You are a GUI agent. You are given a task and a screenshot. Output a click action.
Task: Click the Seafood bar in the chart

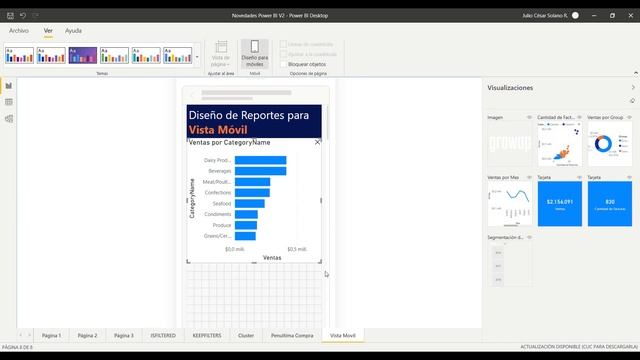point(249,203)
